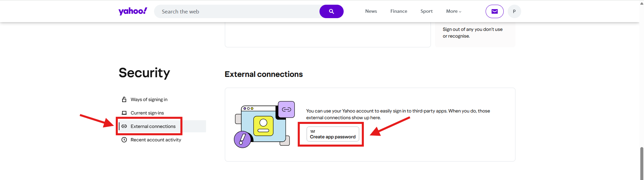Open the Sport menu item
Viewport: 644px width, 180px height.
(x=426, y=11)
